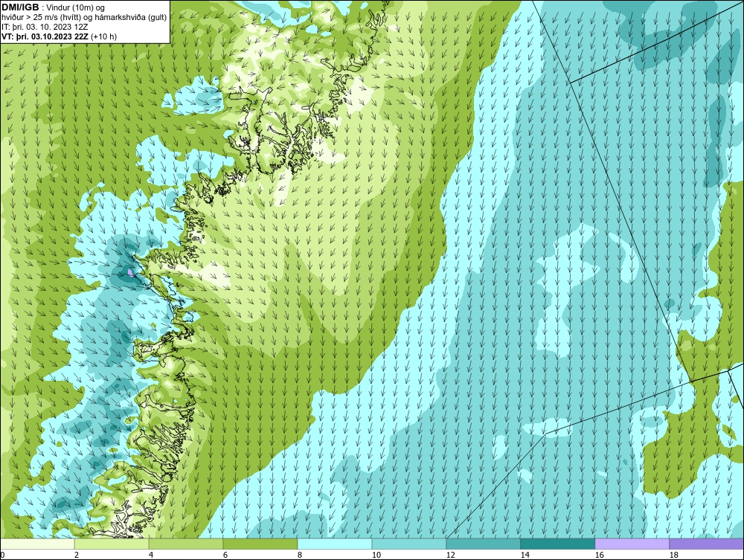Click the 'VT: þri. 03.10.2023 22Z' valid time
The height and width of the screenshot is (560, 744).
(45, 36)
